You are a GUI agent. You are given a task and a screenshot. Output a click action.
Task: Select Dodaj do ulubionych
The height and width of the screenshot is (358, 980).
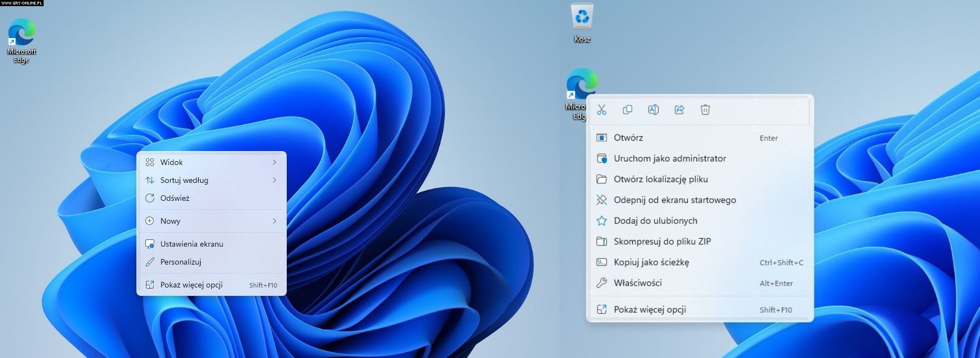pos(655,220)
